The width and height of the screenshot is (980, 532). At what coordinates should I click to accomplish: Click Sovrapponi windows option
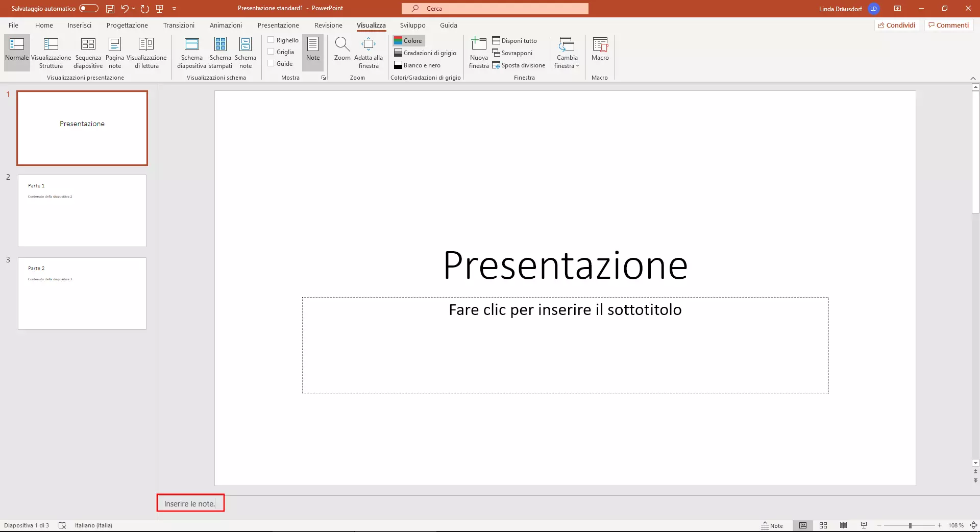pos(512,53)
